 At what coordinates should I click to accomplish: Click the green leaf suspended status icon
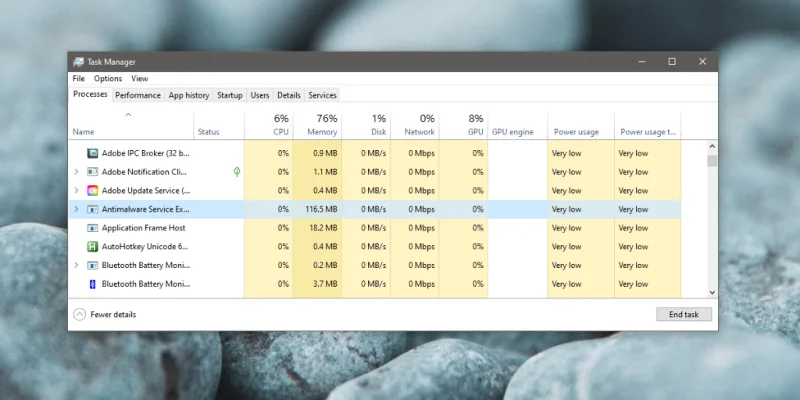pyautogui.click(x=237, y=172)
